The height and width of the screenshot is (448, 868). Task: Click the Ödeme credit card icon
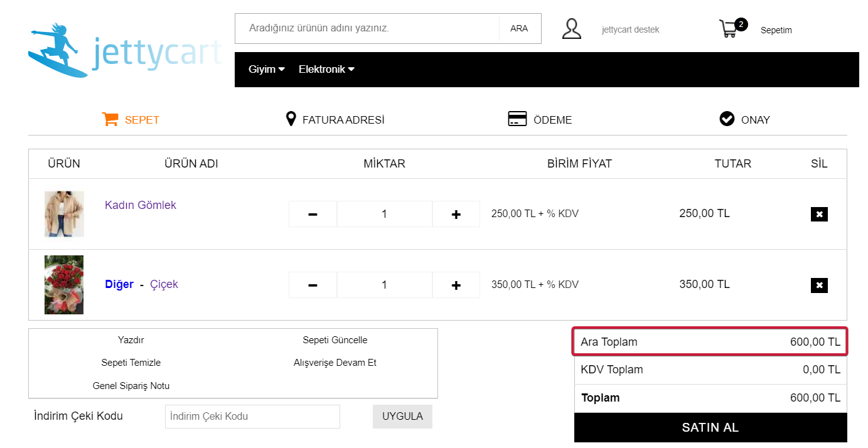tap(517, 119)
